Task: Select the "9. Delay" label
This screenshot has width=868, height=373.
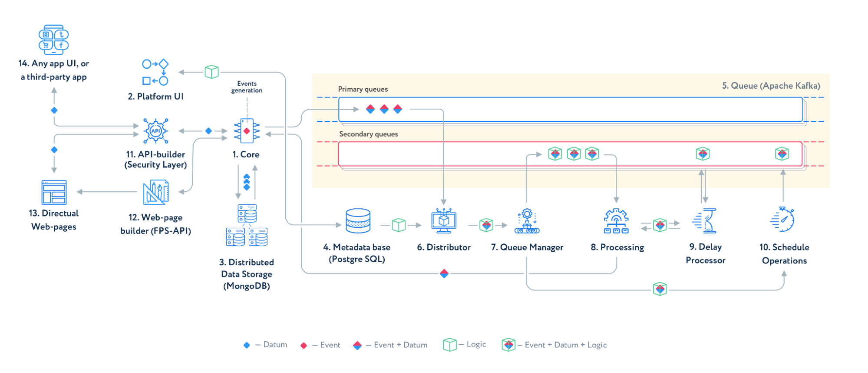Action: point(706,247)
